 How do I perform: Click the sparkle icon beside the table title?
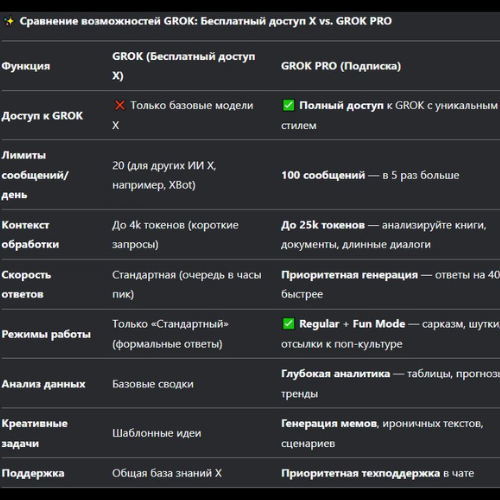10,22
